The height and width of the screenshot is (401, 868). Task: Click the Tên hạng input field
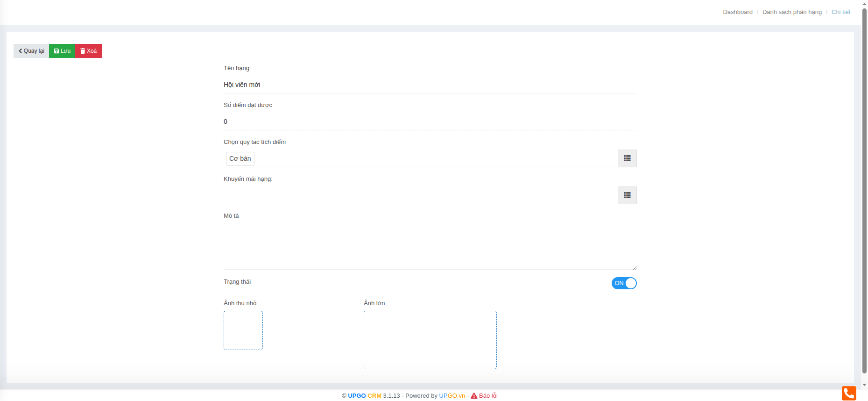pos(430,85)
